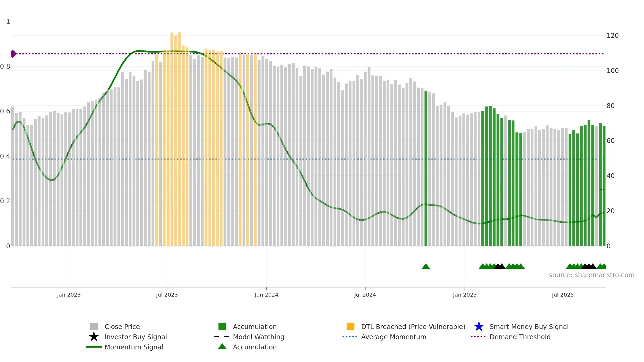Click the purple diamond demand threshold marker

(x=13, y=54)
